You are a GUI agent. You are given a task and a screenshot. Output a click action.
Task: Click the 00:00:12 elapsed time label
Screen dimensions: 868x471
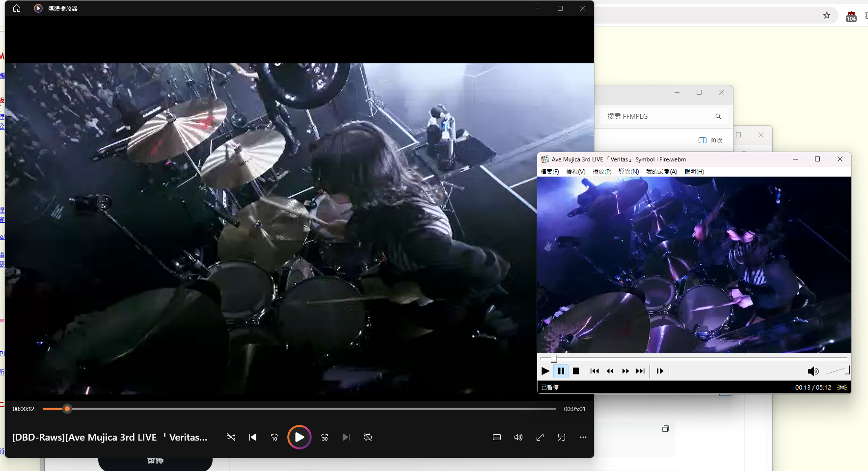[24, 409]
